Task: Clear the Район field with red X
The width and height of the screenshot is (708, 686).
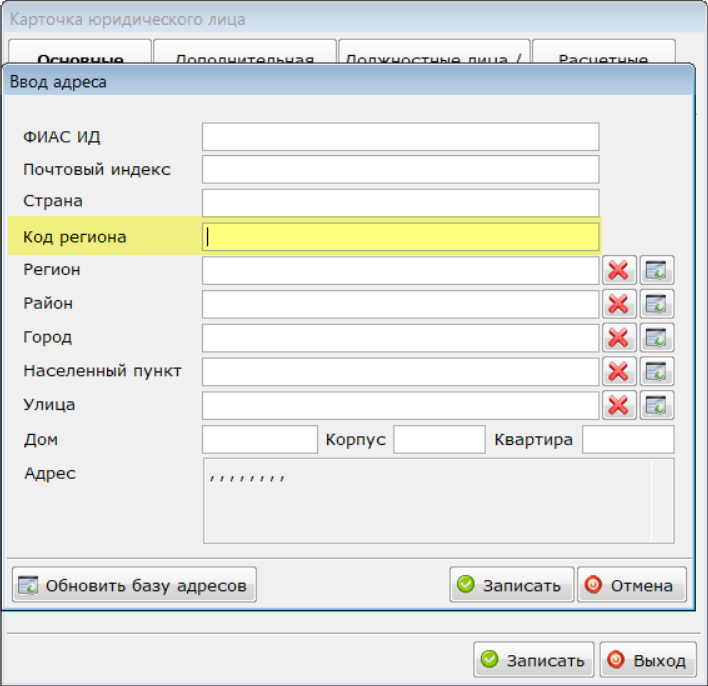Action: pos(618,304)
